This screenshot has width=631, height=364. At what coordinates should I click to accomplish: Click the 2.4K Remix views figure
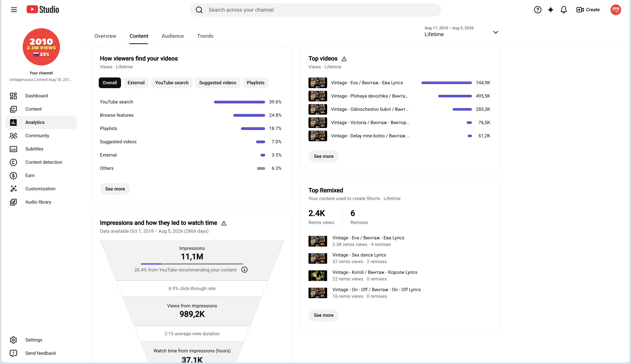pyautogui.click(x=316, y=213)
